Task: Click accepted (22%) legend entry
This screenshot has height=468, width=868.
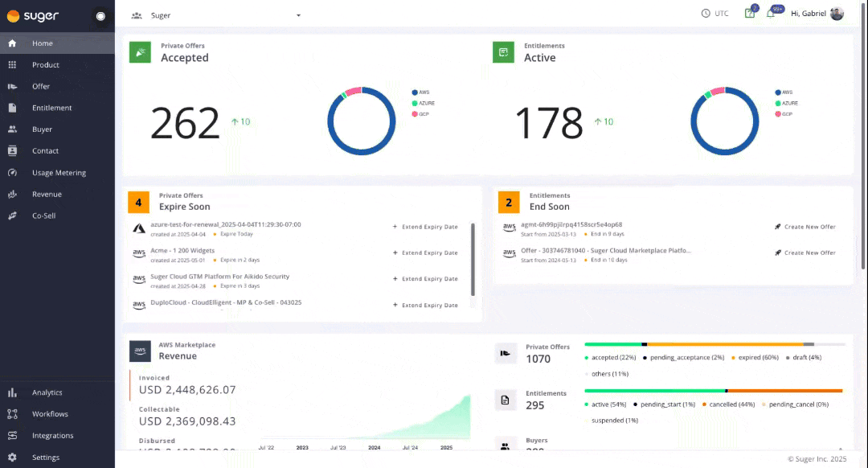Action: tap(611, 357)
